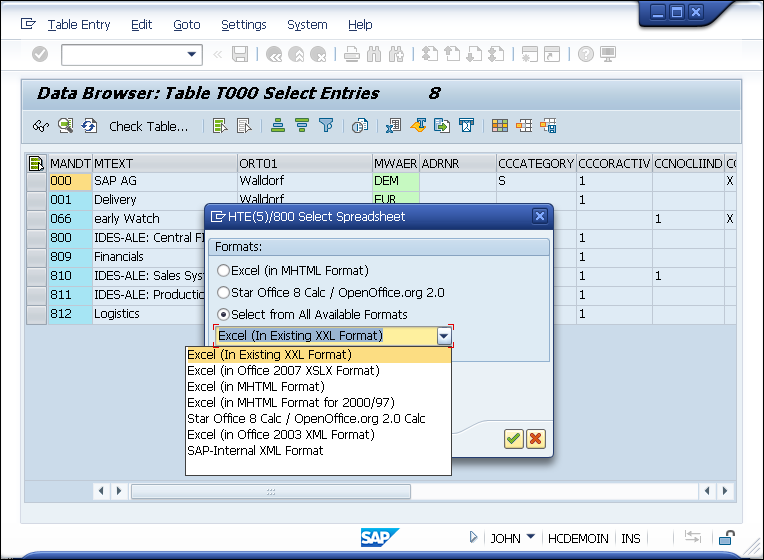Open the System menu

point(307,24)
